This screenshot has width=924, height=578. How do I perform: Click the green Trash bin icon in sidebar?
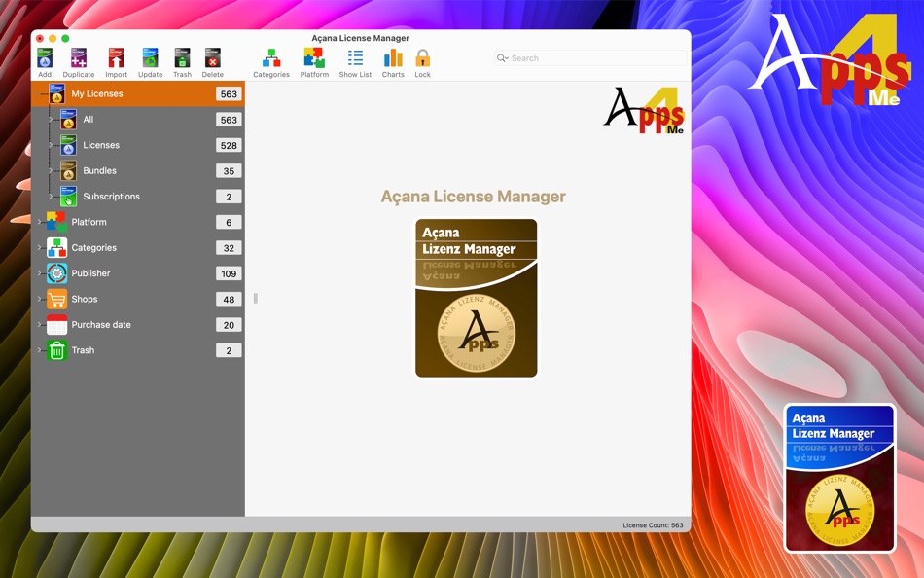pyautogui.click(x=56, y=350)
